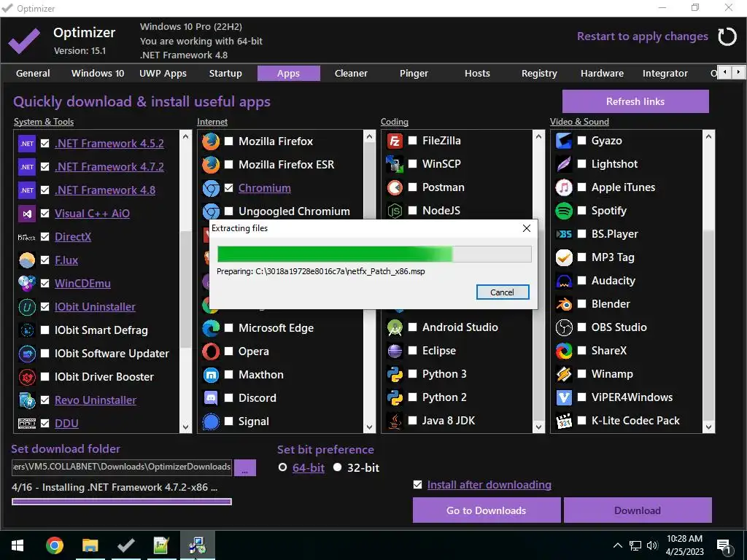Click the Gyazo icon

pyautogui.click(x=564, y=141)
